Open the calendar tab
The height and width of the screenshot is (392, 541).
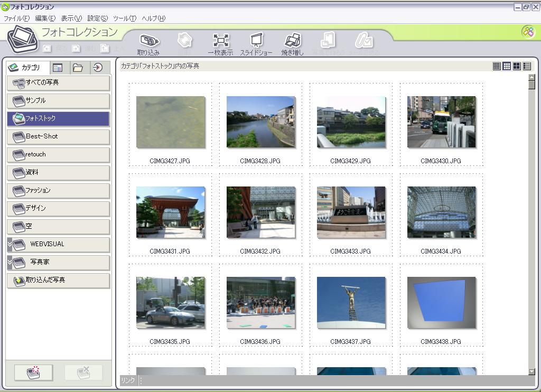click(x=58, y=68)
